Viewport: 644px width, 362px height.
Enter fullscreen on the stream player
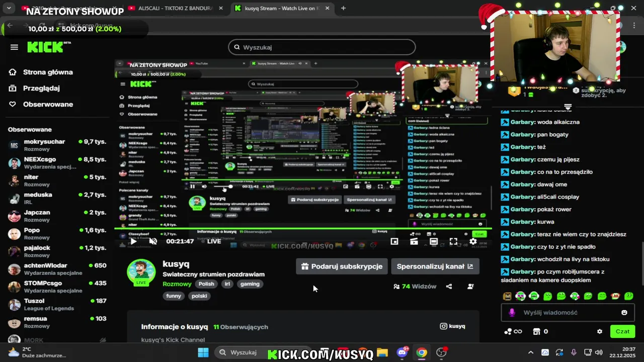[x=453, y=241]
